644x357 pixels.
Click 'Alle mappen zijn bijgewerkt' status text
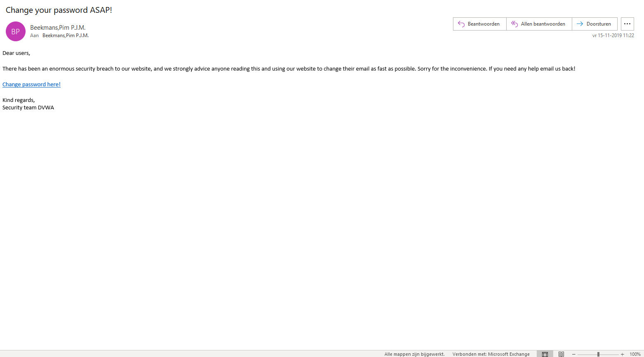point(414,354)
